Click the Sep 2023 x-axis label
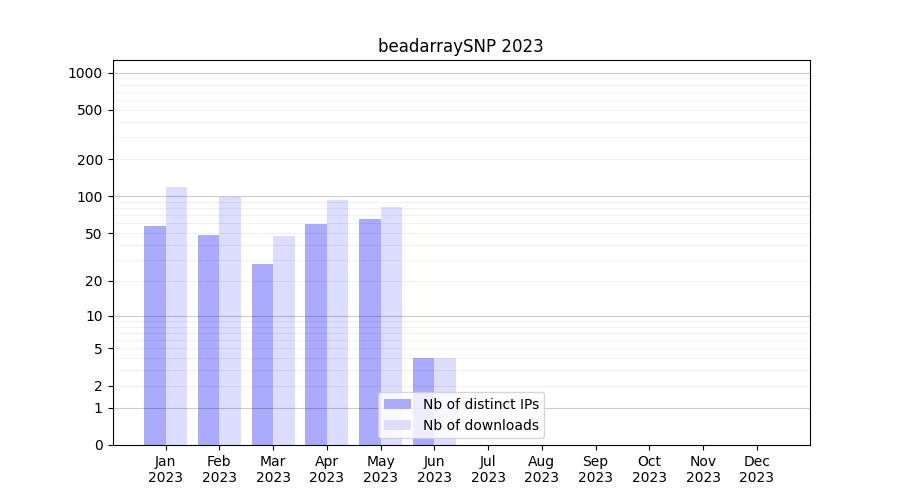This screenshot has height=500, width=900. [x=595, y=469]
